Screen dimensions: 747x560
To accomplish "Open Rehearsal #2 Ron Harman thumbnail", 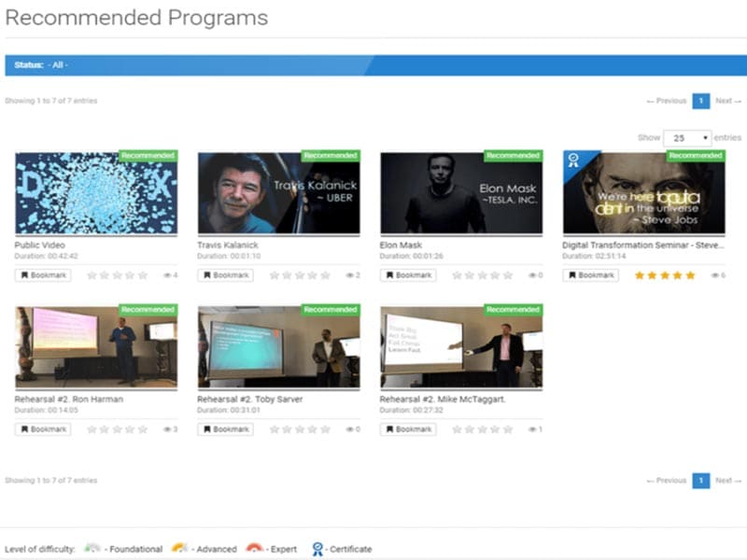I will [x=96, y=347].
